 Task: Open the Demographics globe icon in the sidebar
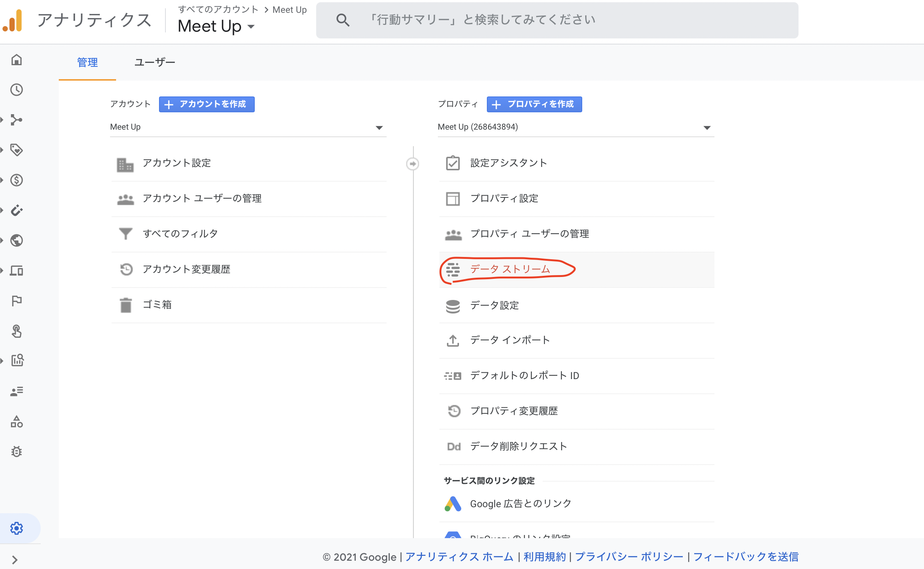(17, 240)
